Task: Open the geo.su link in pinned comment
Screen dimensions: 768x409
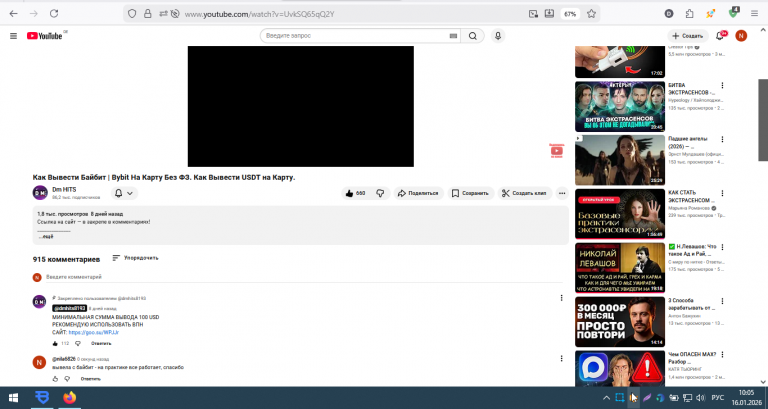Action: click(x=94, y=333)
